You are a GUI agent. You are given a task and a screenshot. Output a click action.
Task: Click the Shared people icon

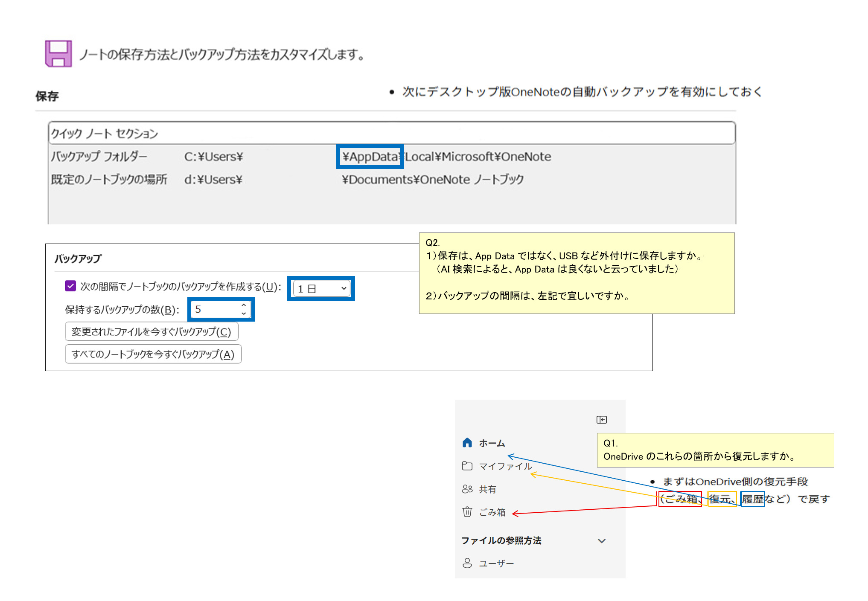467,489
